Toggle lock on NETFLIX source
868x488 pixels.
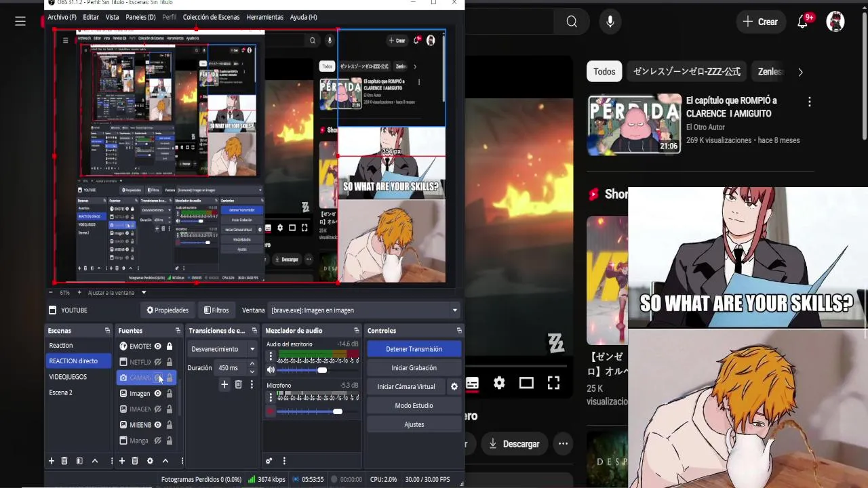coord(170,362)
